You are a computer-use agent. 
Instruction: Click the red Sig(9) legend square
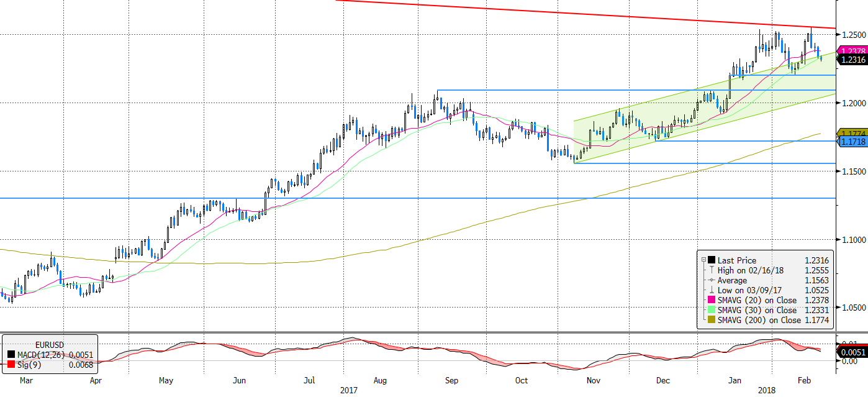click(x=12, y=364)
